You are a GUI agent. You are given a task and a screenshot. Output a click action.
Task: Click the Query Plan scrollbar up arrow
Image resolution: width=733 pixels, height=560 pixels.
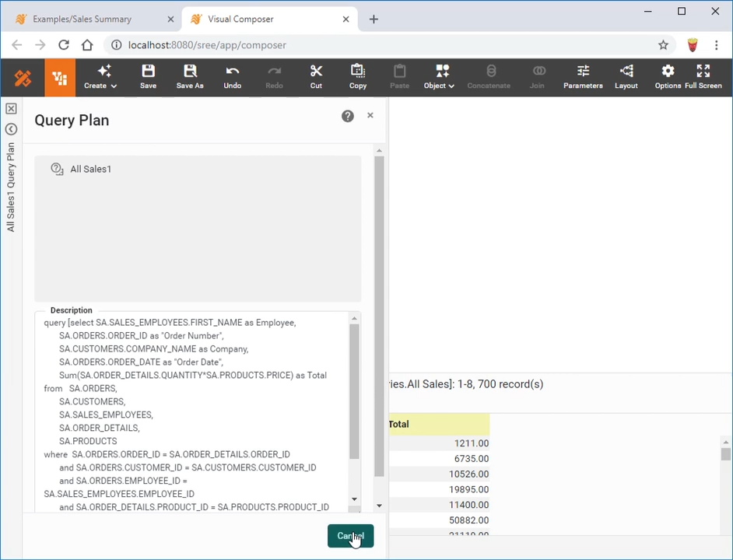pos(379,151)
